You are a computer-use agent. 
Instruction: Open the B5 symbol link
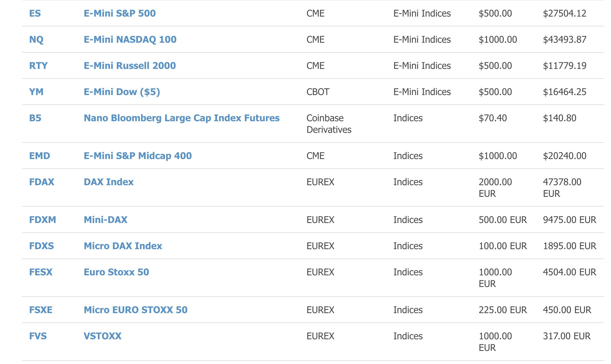pos(35,118)
